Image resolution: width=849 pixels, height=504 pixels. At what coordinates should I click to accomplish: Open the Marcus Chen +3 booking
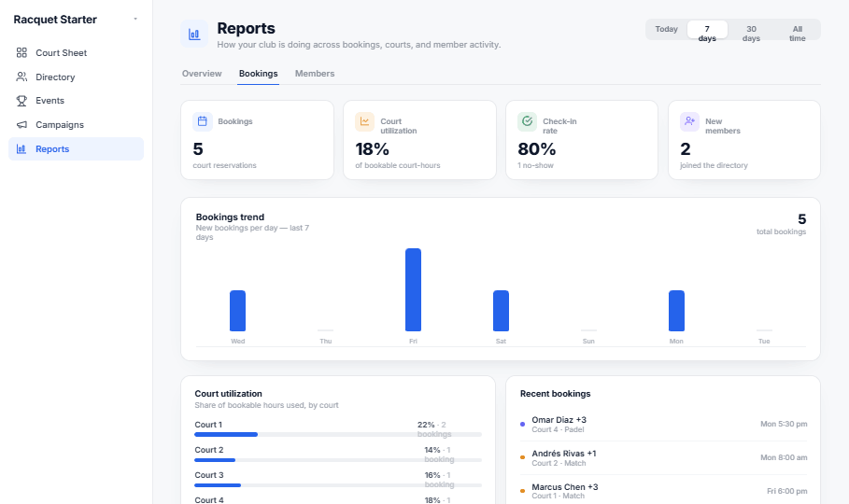click(663, 491)
